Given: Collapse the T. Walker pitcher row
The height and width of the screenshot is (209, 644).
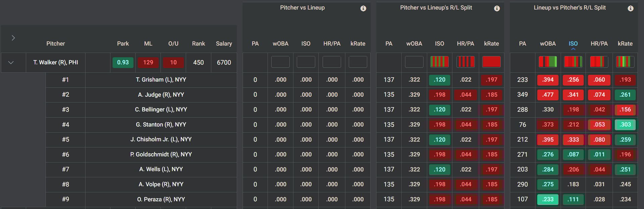Looking at the screenshot, I should [11, 62].
